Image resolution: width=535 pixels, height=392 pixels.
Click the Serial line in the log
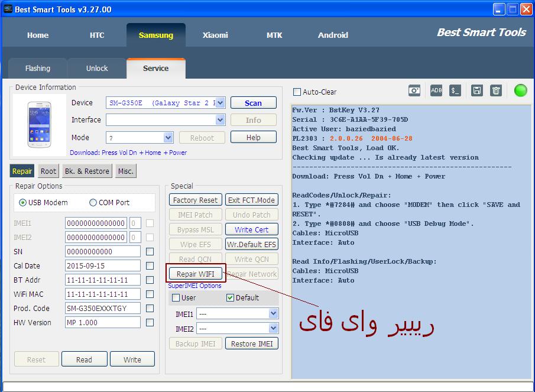click(350, 120)
